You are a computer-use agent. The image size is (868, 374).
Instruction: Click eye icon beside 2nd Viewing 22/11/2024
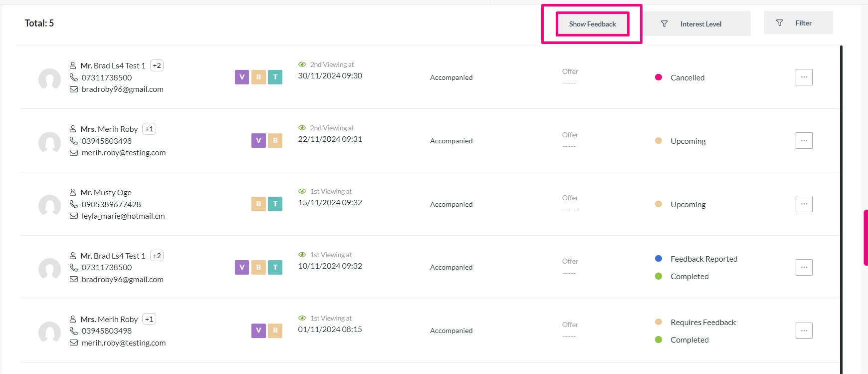tap(302, 128)
